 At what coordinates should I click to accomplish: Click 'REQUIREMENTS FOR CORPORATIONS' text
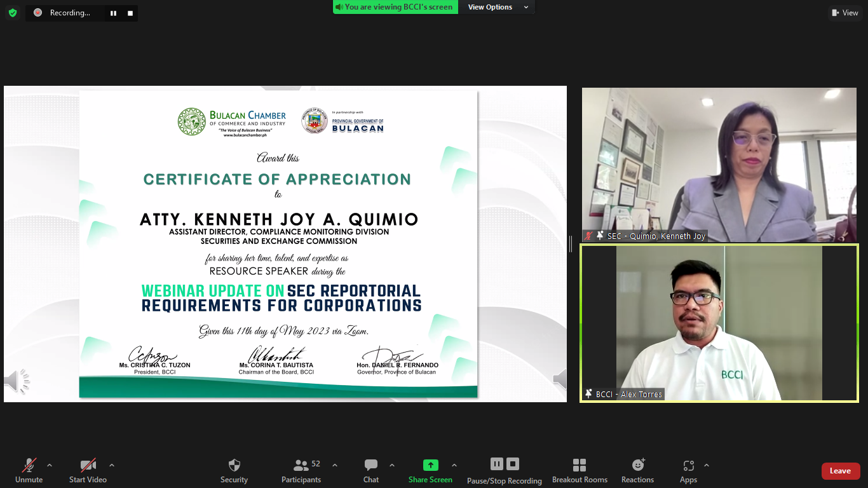pos(281,306)
